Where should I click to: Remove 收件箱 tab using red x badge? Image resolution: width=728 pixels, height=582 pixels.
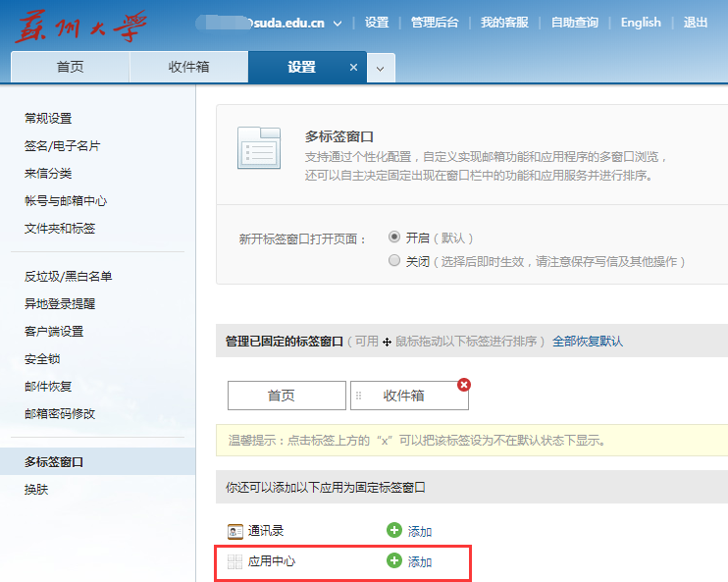(x=464, y=385)
